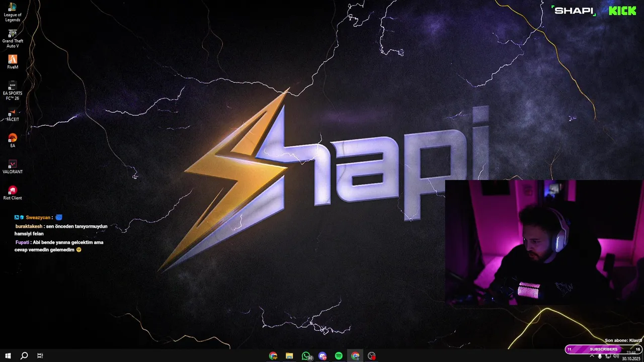Viewport: 644px width, 362px height.
Task: Click the microphone tray icon
Action: click(x=600, y=356)
